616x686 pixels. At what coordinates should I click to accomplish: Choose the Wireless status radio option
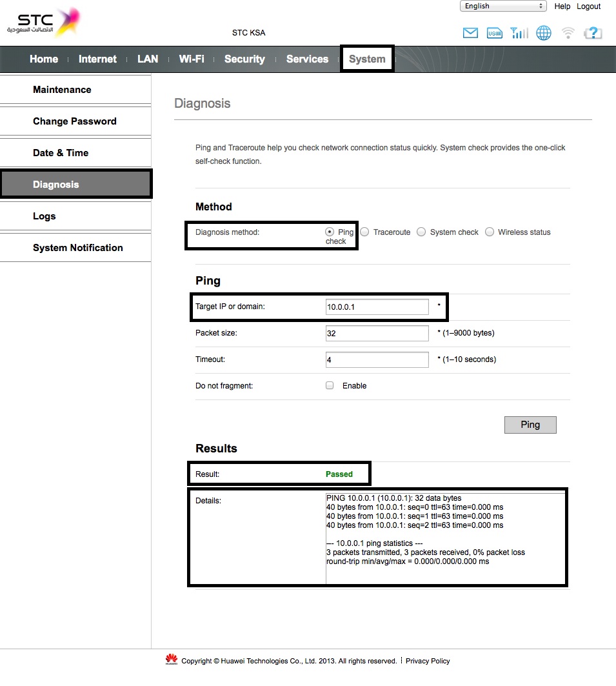pos(490,232)
